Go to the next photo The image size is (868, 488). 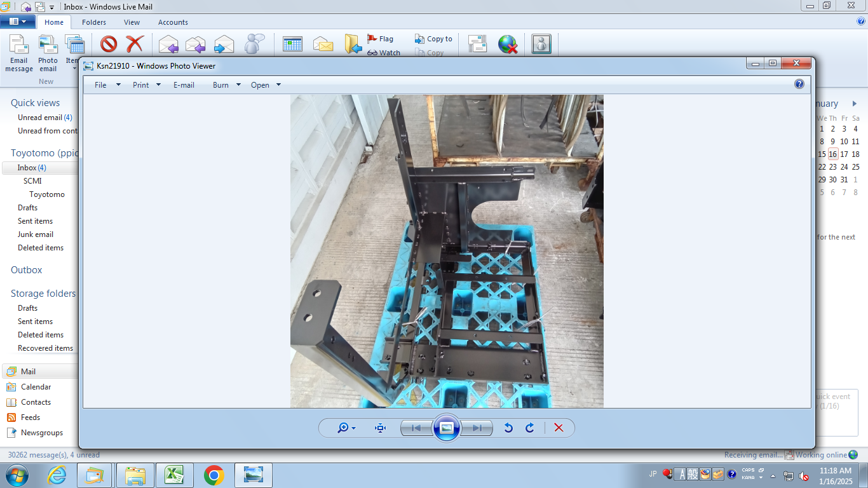coord(477,428)
